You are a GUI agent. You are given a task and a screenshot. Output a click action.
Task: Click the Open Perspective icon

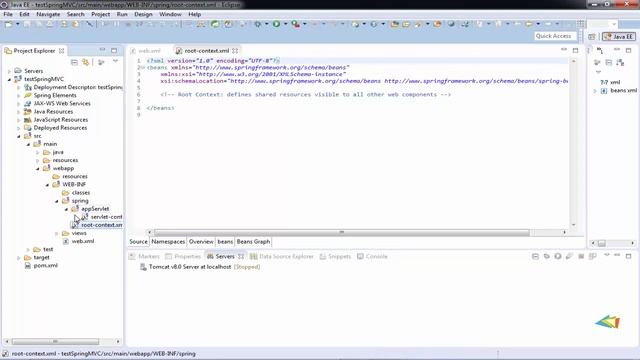[592, 36]
